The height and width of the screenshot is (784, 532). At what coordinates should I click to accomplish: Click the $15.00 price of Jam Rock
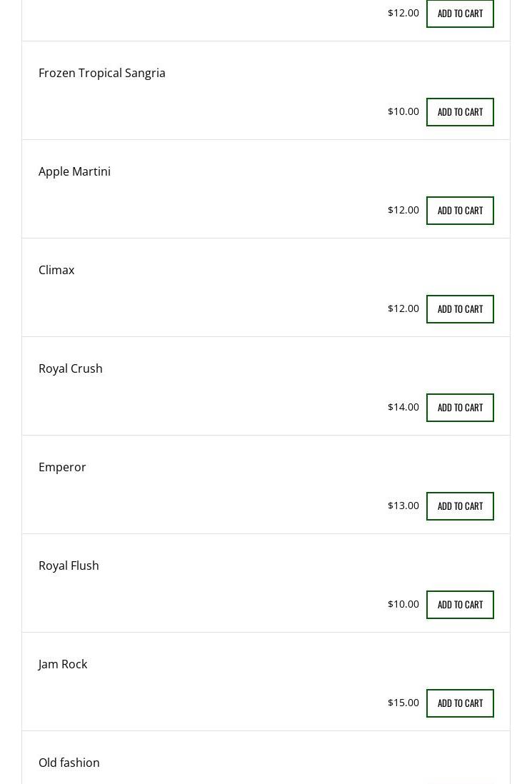tap(403, 703)
